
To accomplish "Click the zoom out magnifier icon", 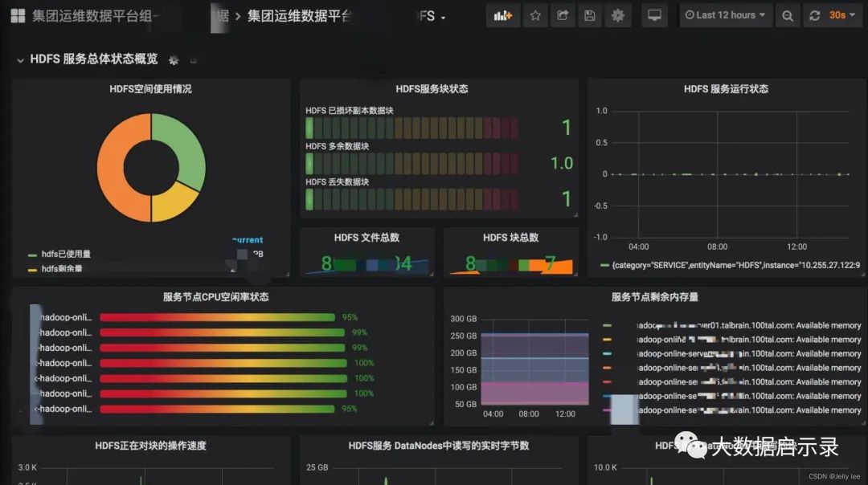I will click(x=788, y=15).
